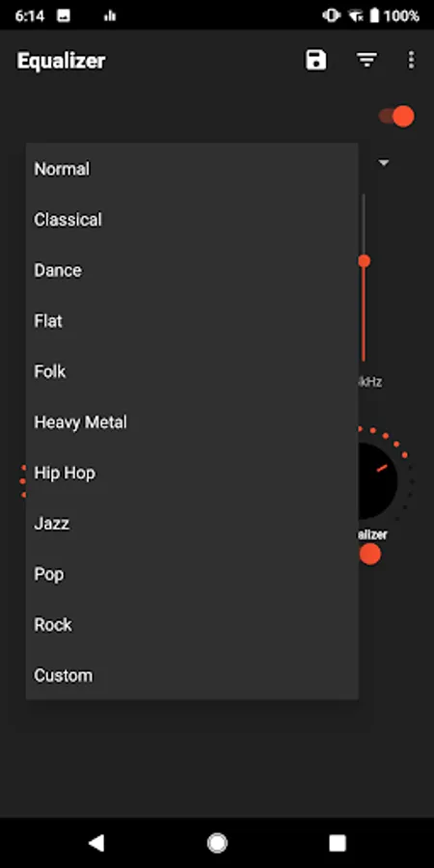
Task: Choose the Normal preset
Action: pos(192,169)
